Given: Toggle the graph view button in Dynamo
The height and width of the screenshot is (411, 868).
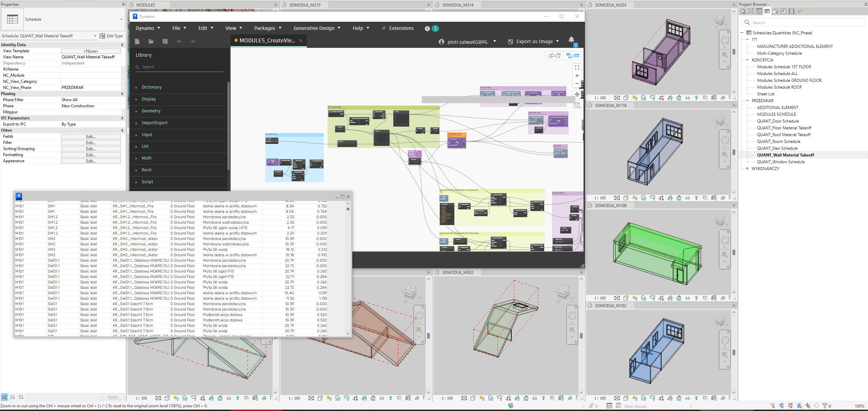Looking at the screenshot, I should tap(573, 56).
